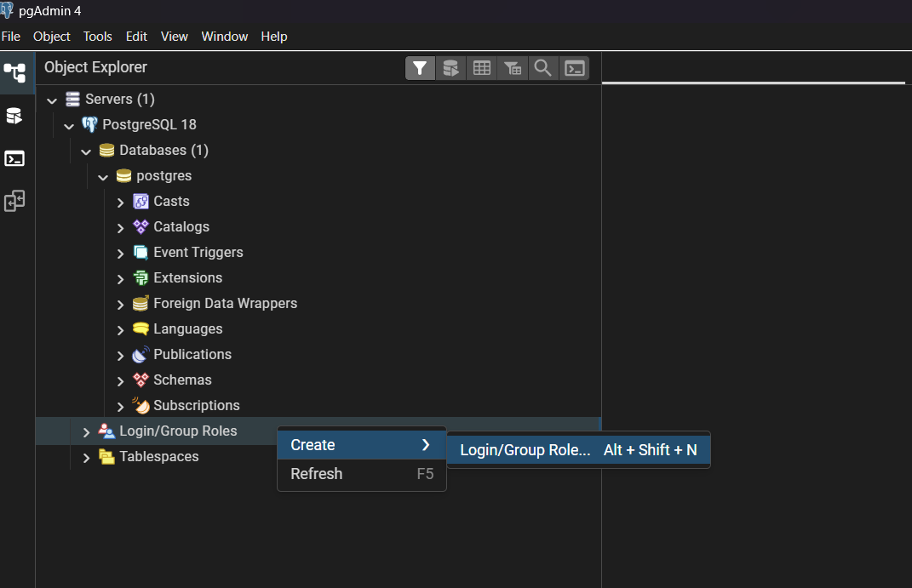Image resolution: width=912 pixels, height=588 pixels.
Task: Expand the Catalogs node
Action: point(120,228)
